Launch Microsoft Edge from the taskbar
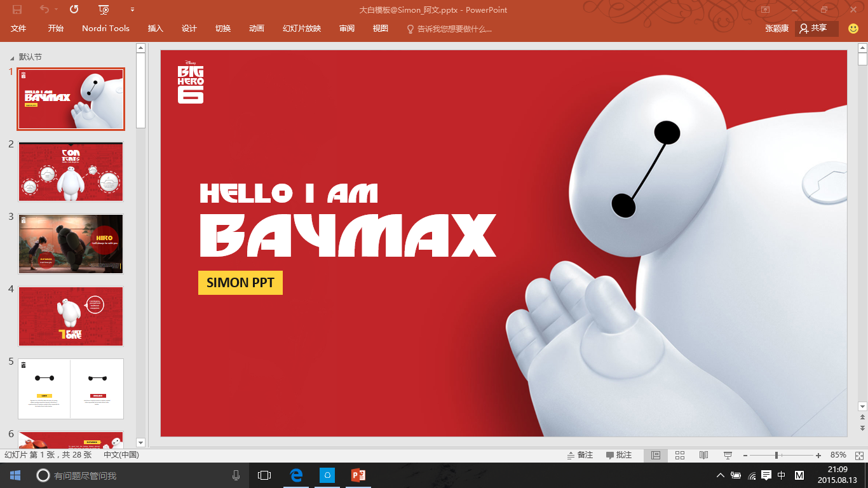The height and width of the screenshot is (488, 868). tap(296, 475)
